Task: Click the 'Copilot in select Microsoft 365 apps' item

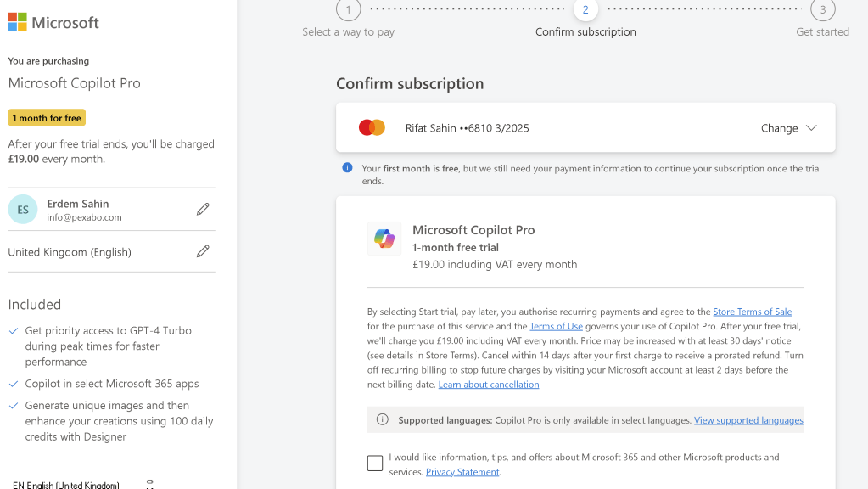Action: click(x=112, y=383)
